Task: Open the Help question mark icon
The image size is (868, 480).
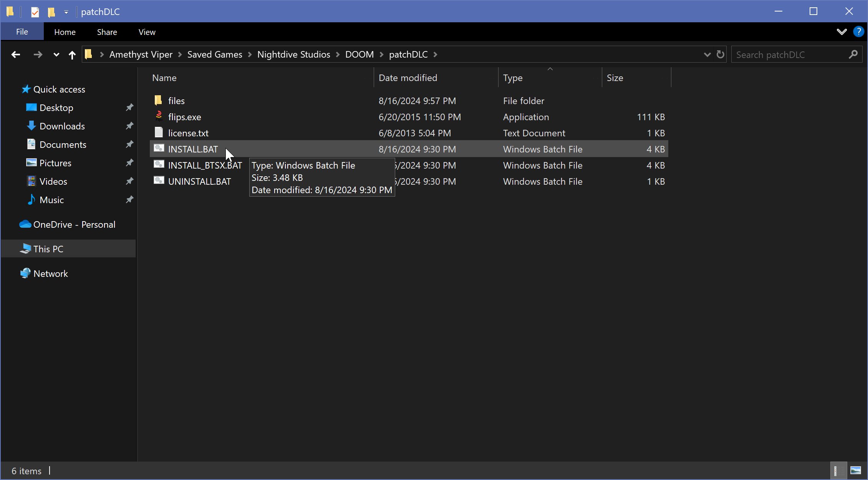Action: pyautogui.click(x=858, y=32)
